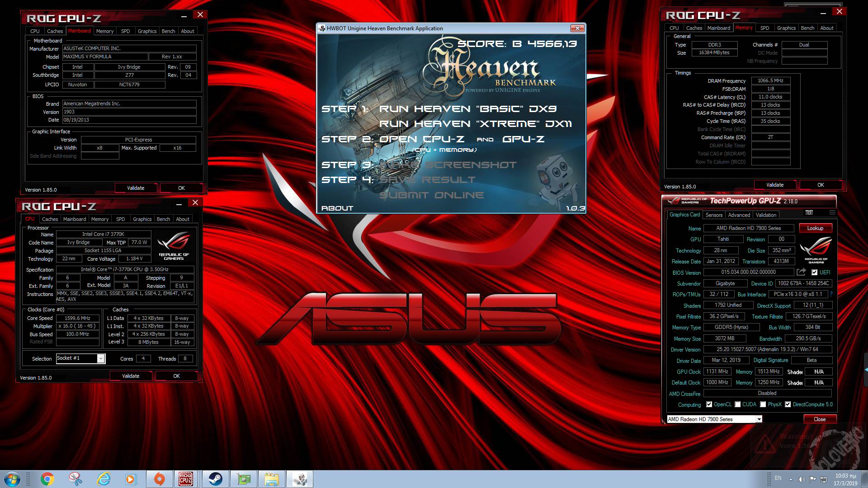
Task: Switch to ROG CPU-Z taskbar icon
Action: (x=186, y=479)
